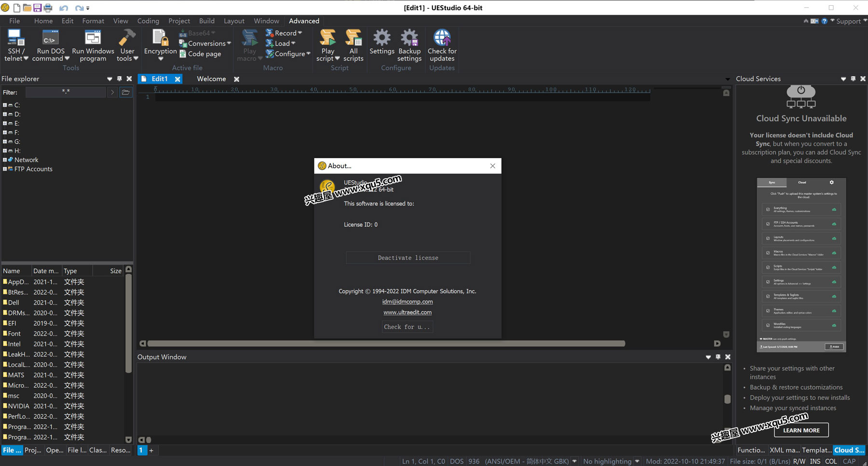Image resolution: width=868 pixels, height=466 pixels.
Task: Open the No highlighting dropdown
Action: click(637, 461)
